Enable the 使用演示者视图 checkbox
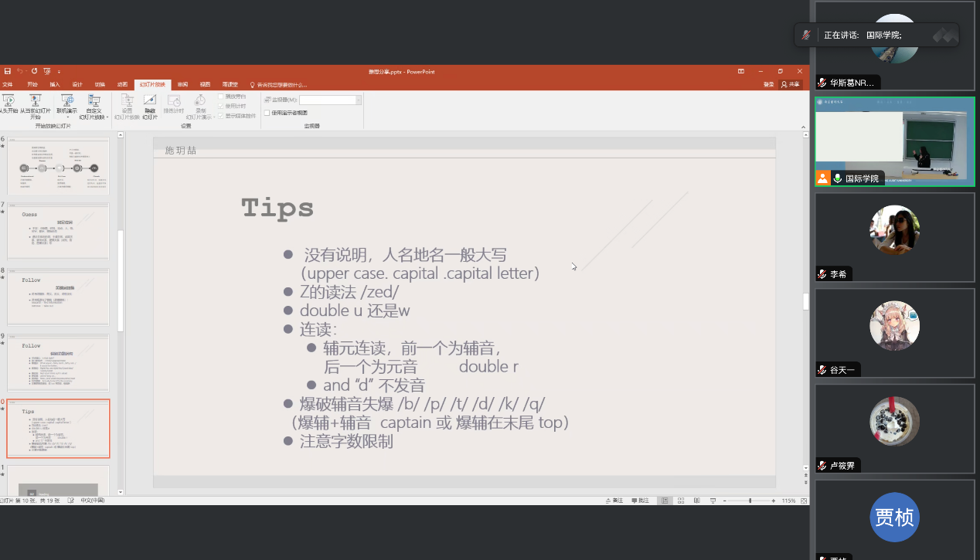Image resolution: width=980 pixels, height=560 pixels. (267, 113)
